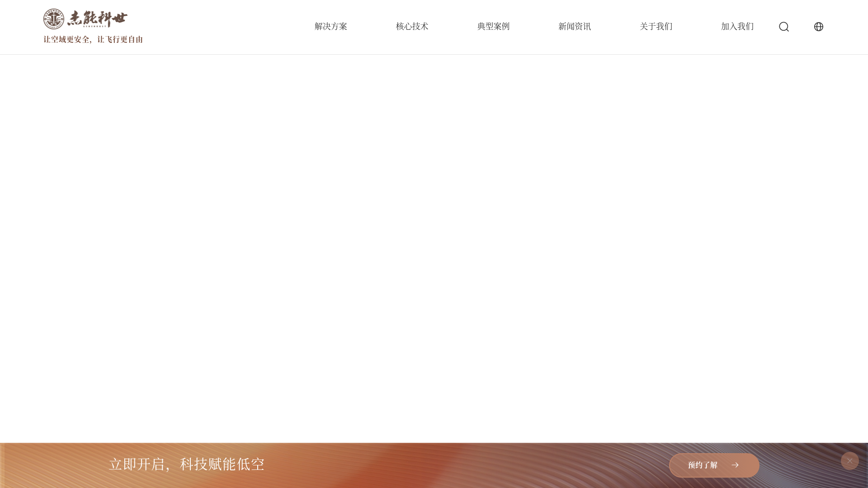Open the search magnifier icon

pos(784,27)
